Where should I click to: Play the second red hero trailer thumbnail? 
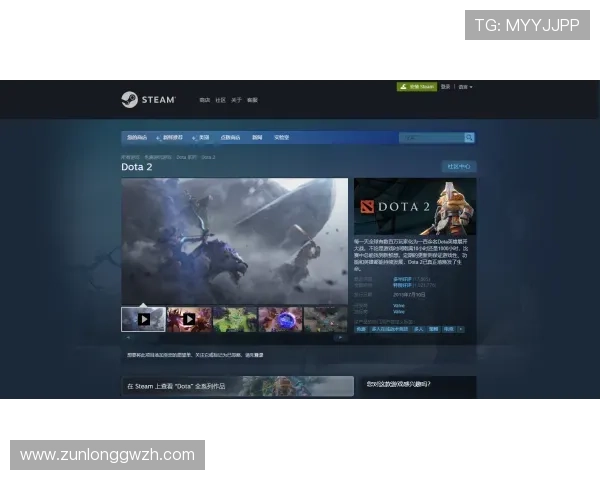[189, 319]
